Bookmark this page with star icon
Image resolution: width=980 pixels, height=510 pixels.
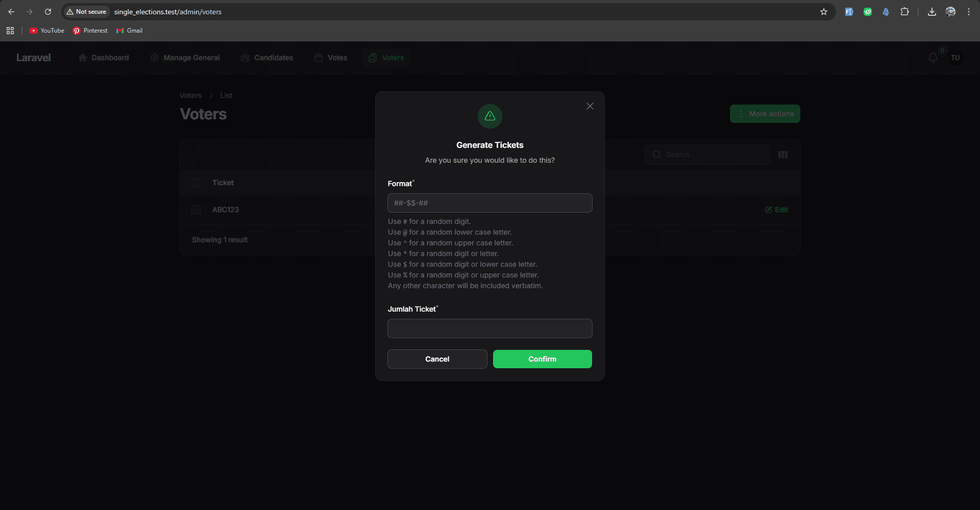(x=823, y=12)
